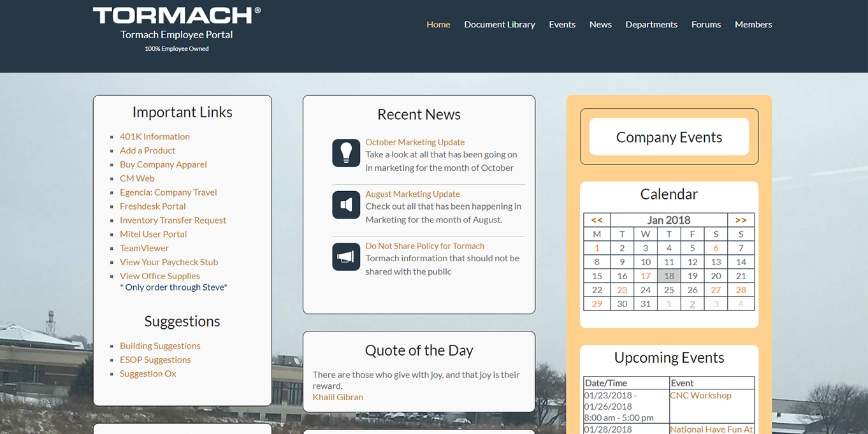This screenshot has width=868, height=434.
Task: Open the Document Library menu
Action: pyautogui.click(x=499, y=24)
